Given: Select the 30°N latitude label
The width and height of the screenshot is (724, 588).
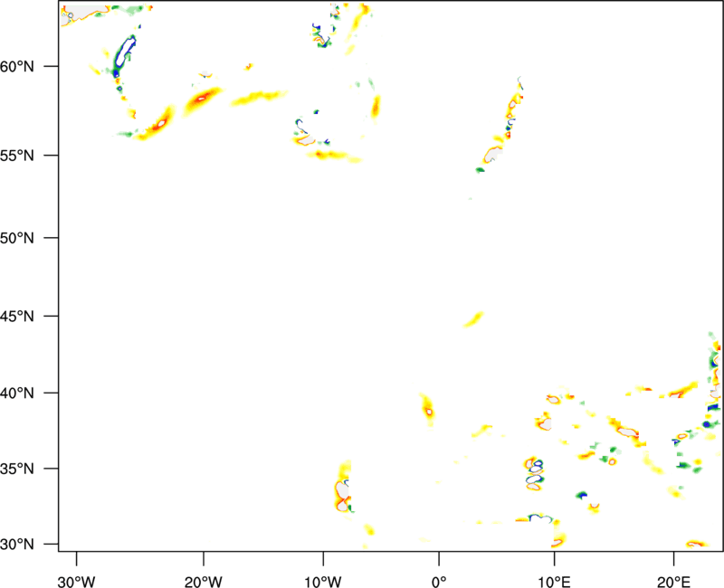Looking at the screenshot, I should (17, 545).
